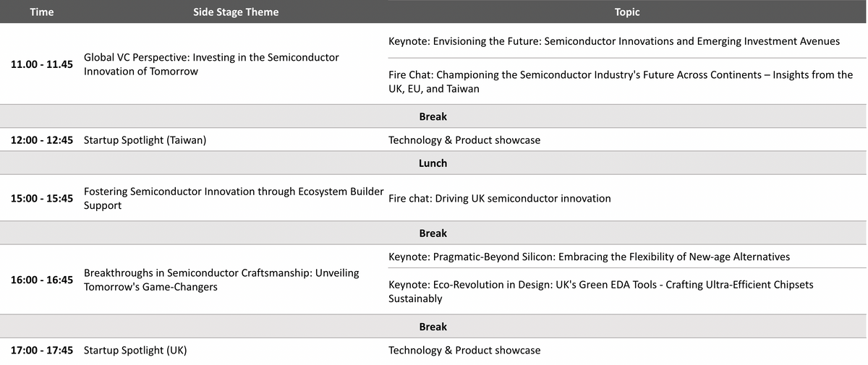Select the 12:00 - 12:45 time slot
The image size is (868, 365).
[x=42, y=140]
